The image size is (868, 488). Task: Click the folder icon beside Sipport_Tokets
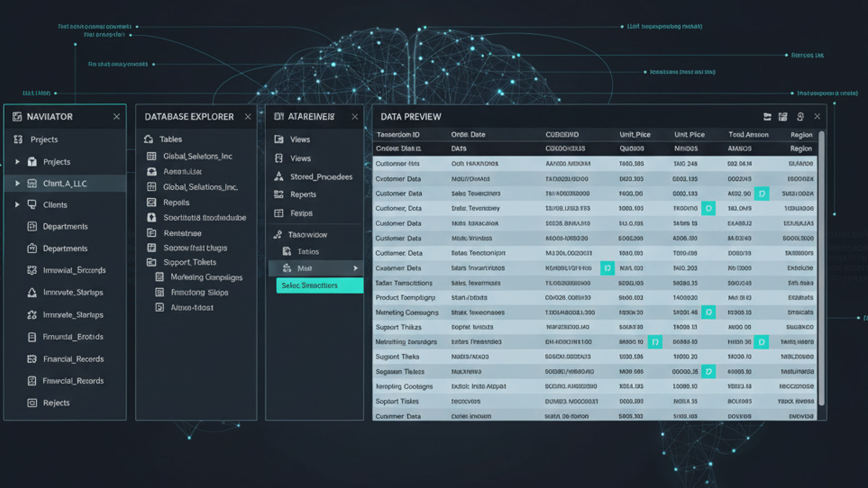click(151, 262)
